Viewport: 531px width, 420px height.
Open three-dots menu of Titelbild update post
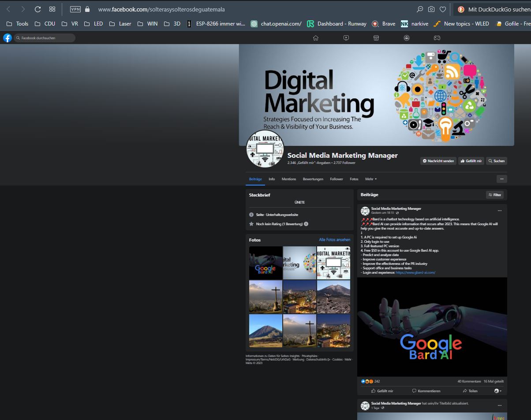pos(500,405)
